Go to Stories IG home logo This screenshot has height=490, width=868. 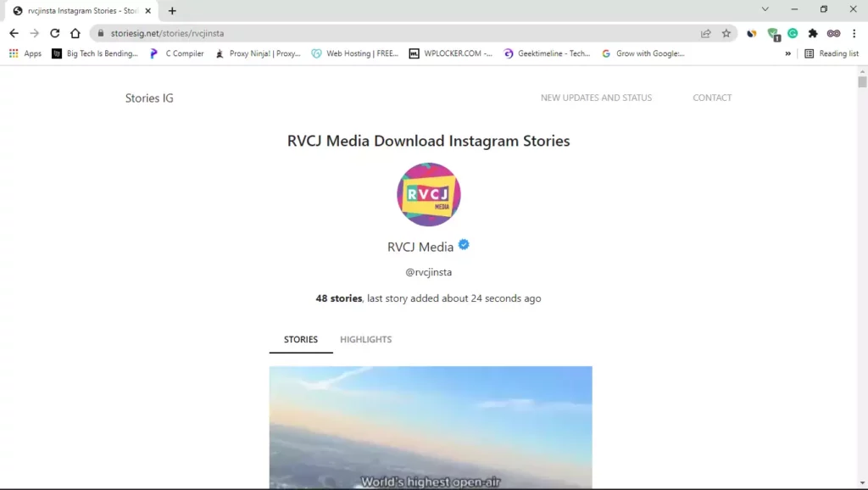tap(149, 98)
